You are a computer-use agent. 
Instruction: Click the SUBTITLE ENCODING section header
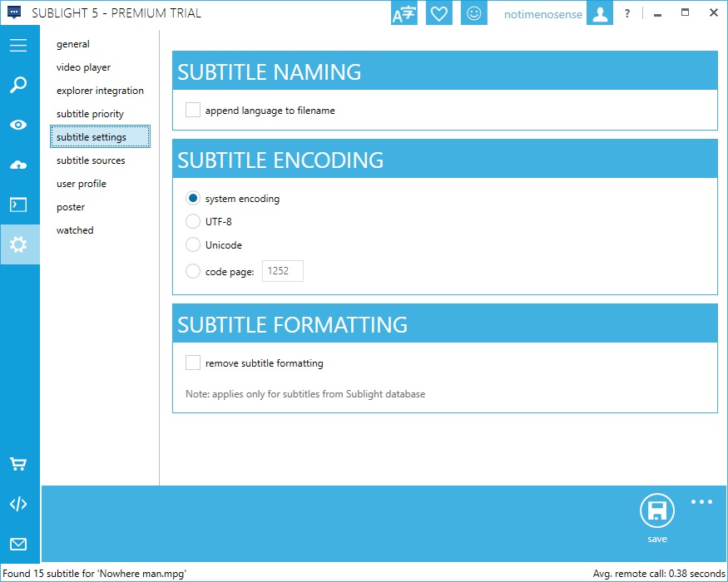[x=445, y=159]
